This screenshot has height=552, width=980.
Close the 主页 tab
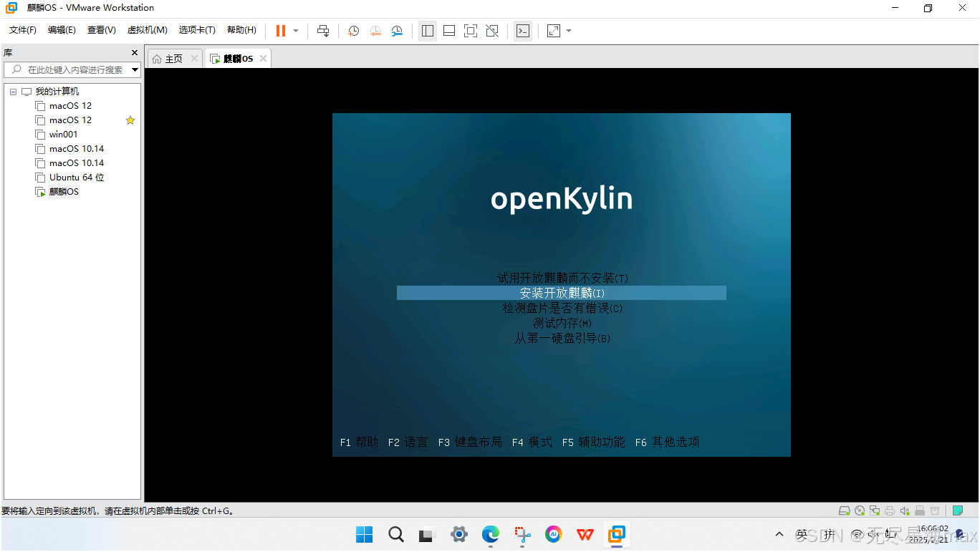click(x=193, y=59)
